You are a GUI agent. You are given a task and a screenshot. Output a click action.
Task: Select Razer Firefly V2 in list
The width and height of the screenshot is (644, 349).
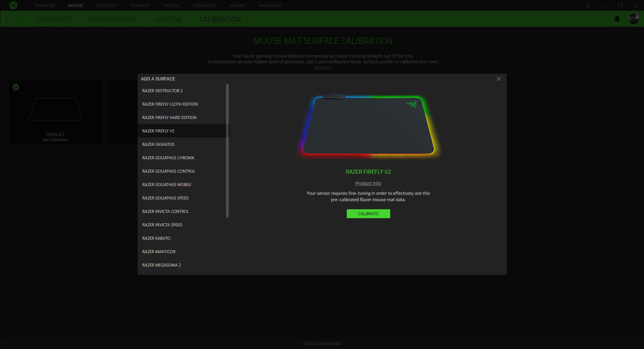coord(182,131)
